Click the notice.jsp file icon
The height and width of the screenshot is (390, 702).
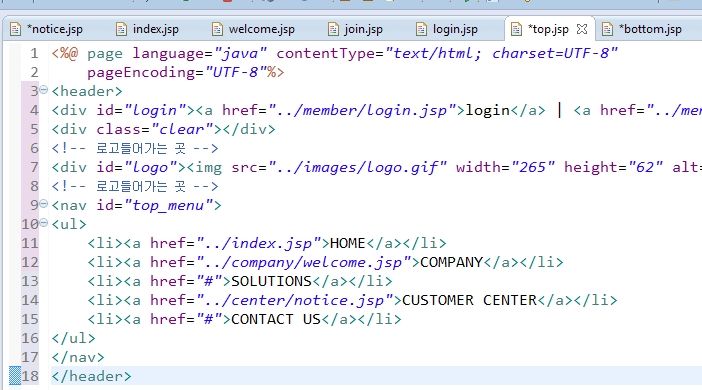click(16, 30)
